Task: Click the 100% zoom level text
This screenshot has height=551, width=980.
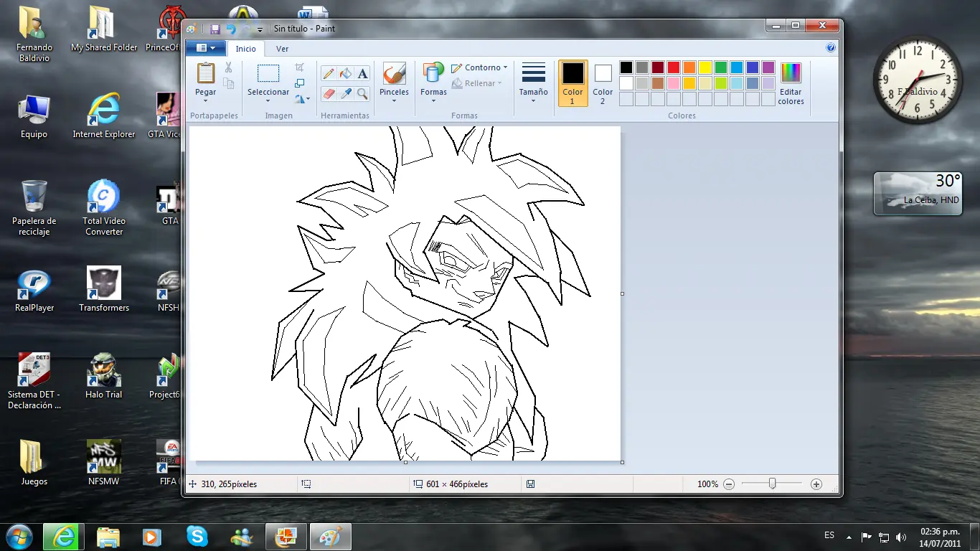Action: click(707, 484)
